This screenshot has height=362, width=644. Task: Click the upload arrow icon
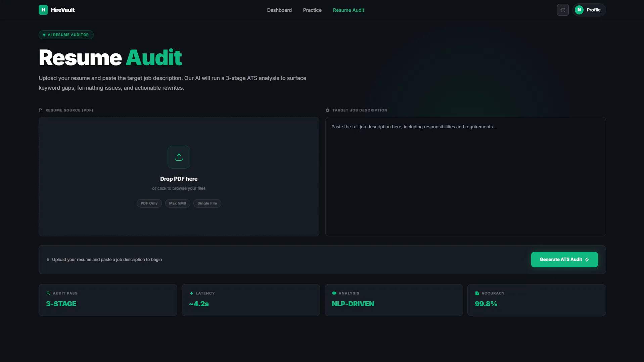179,157
